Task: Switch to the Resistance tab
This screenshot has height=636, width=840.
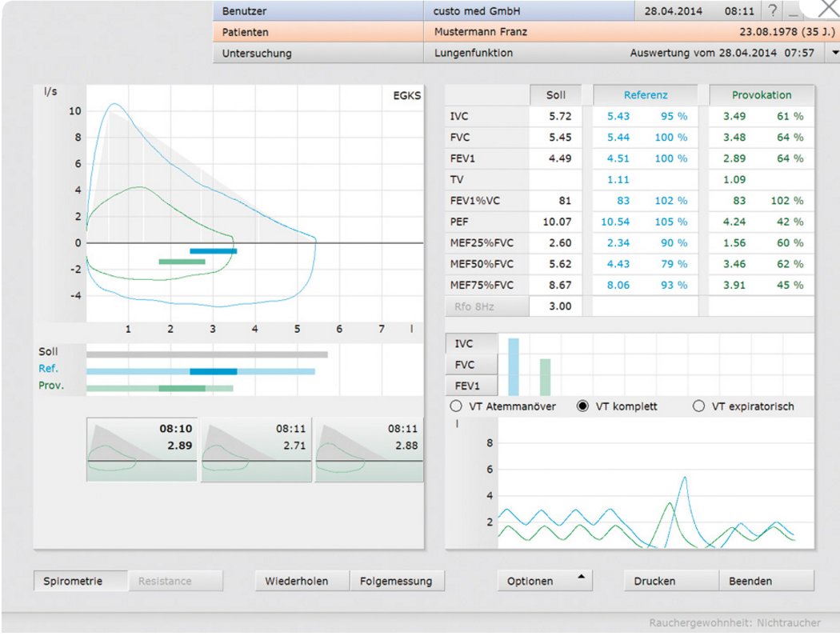Action: tap(164, 582)
